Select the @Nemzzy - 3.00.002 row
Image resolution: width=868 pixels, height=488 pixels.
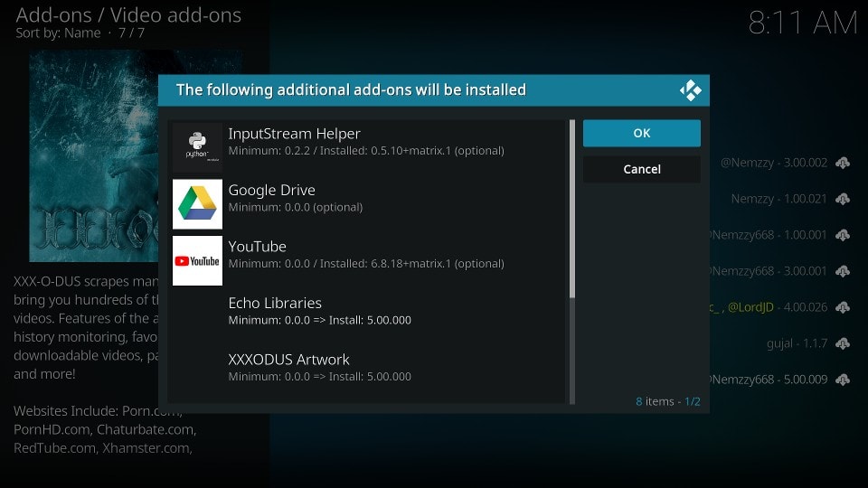coord(783,163)
